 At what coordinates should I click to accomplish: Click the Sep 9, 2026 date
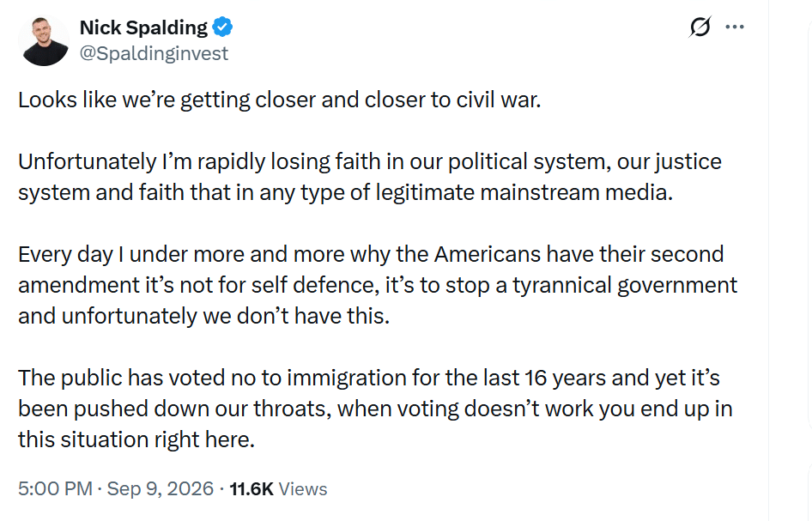pyautogui.click(x=160, y=489)
